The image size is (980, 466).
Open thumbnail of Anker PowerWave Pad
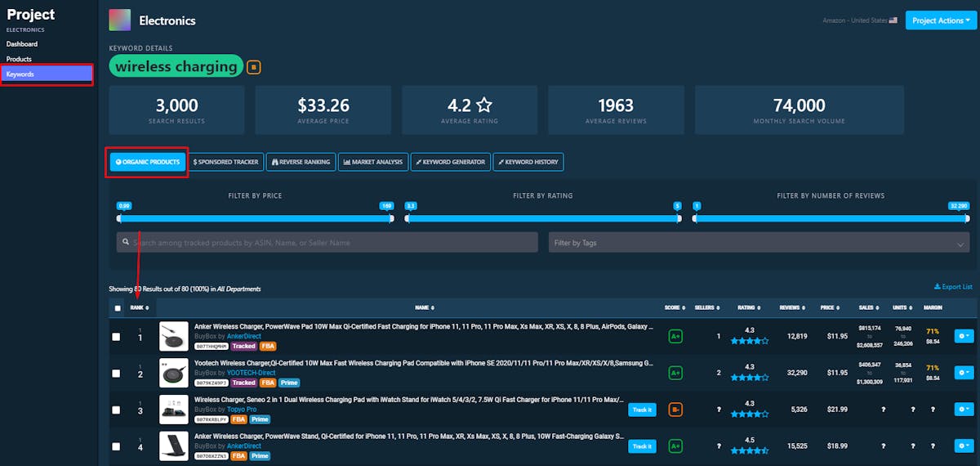click(173, 337)
